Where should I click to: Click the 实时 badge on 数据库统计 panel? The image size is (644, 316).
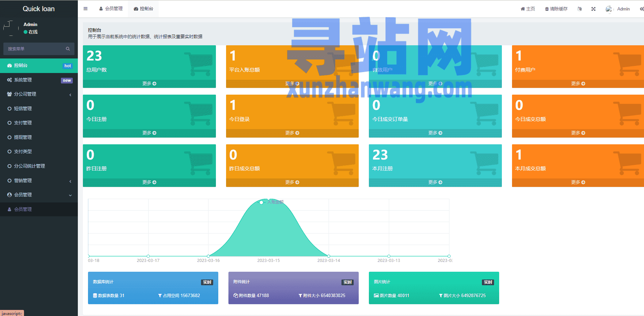pyautogui.click(x=207, y=282)
